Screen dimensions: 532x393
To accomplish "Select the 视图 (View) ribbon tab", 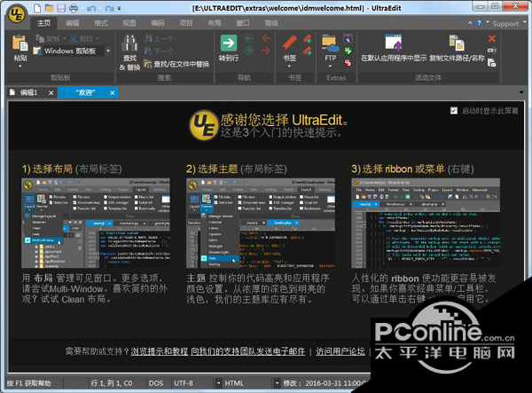I will point(129,23).
